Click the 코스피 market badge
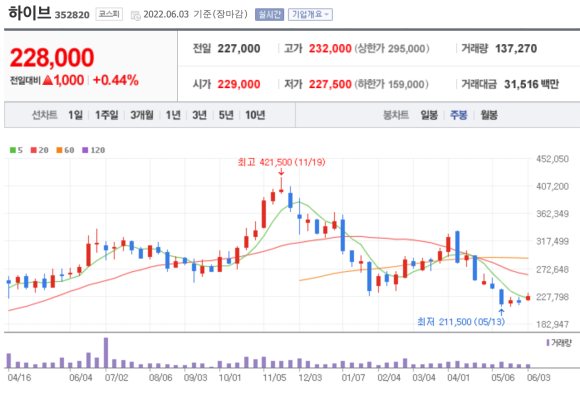This screenshot has width=580, height=395. pyautogui.click(x=109, y=14)
